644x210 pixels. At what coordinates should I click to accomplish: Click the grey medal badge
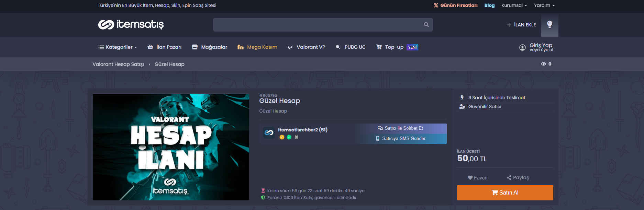pos(296,137)
